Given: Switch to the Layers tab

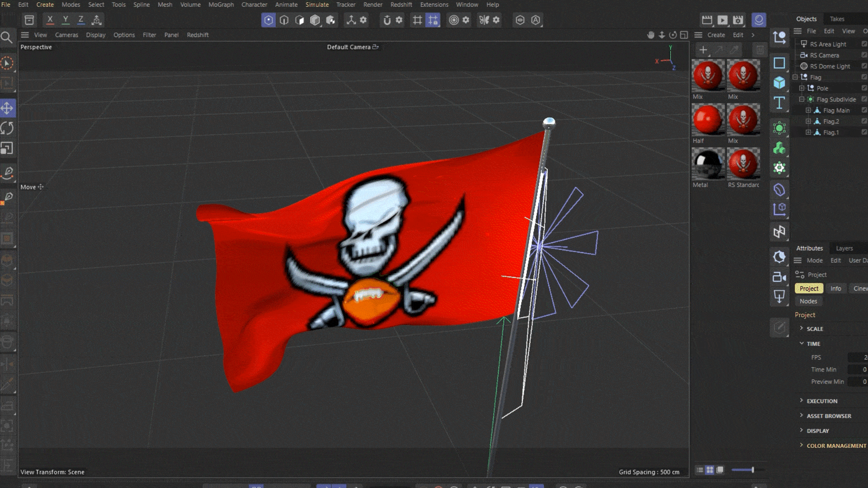Looking at the screenshot, I should coord(844,249).
